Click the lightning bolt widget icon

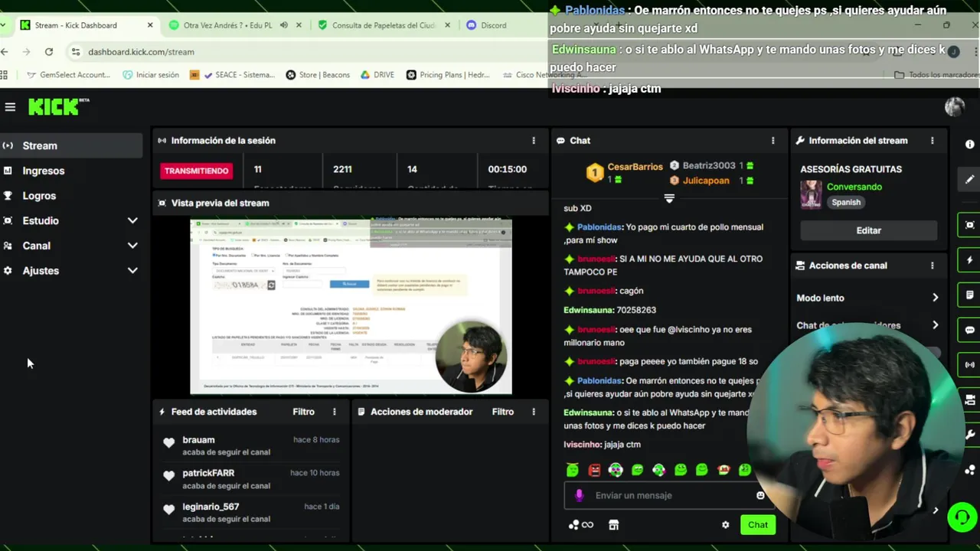click(x=969, y=260)
